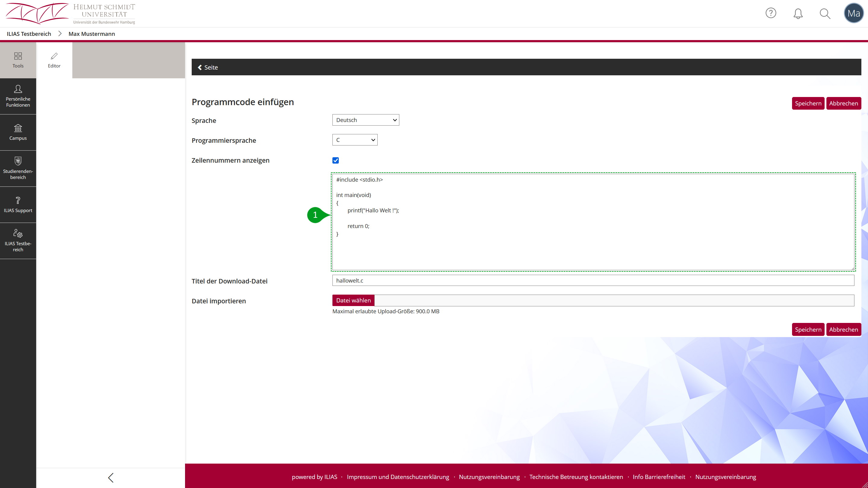Click ILIAS Testbereich breadcrumb
Image resolution: width=868 pixels, height=488 pixels.
(x=29, y=34)
